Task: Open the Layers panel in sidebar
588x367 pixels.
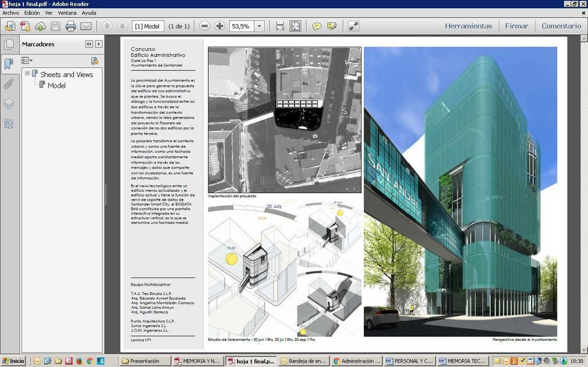Action: click(9, 104)
